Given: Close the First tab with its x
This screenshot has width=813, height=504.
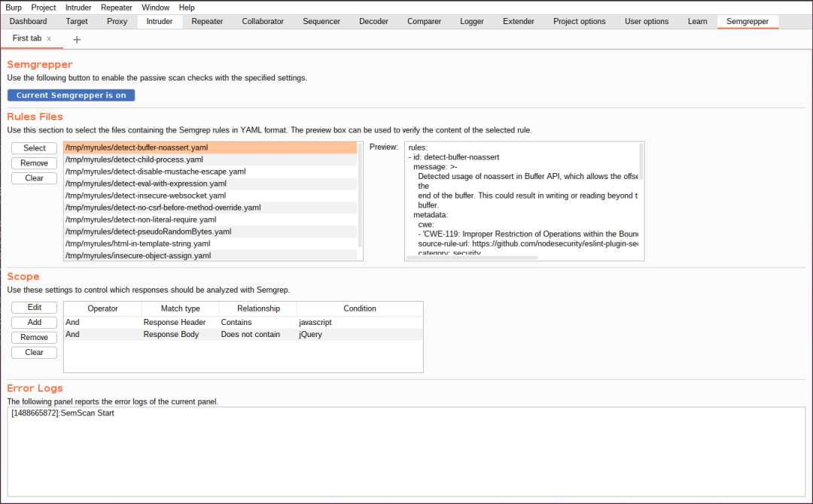Looking at the screenshot, I should point(49,39).
